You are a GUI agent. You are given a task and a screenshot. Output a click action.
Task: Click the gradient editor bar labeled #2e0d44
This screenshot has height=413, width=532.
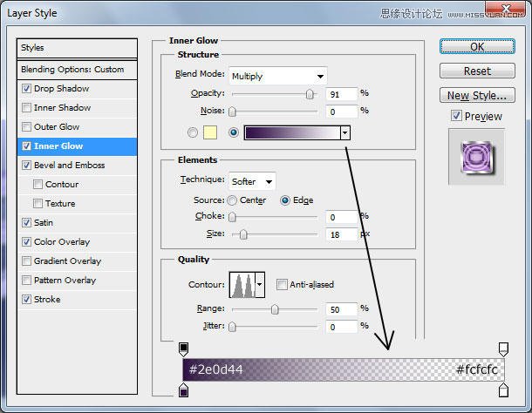pos(344,369)
